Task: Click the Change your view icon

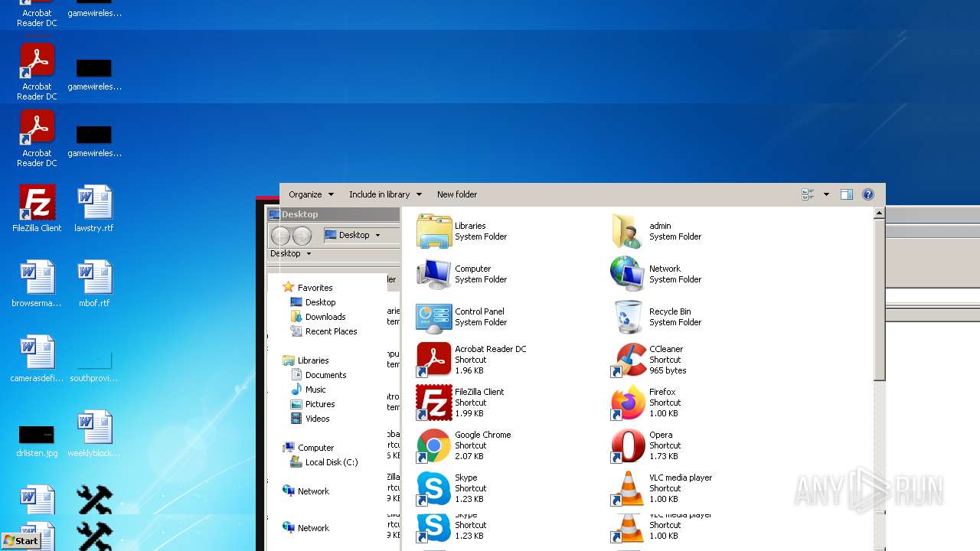Action: click(808, 194)
